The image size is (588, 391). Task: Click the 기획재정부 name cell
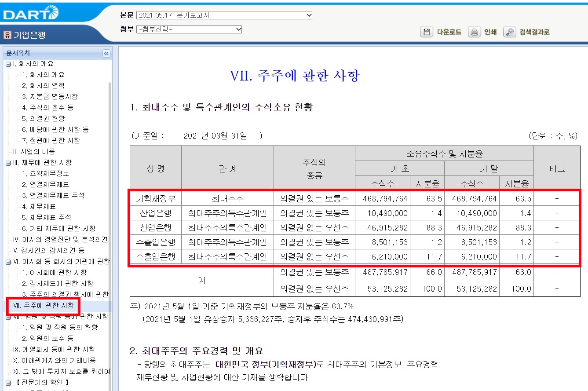click(156, 199)
